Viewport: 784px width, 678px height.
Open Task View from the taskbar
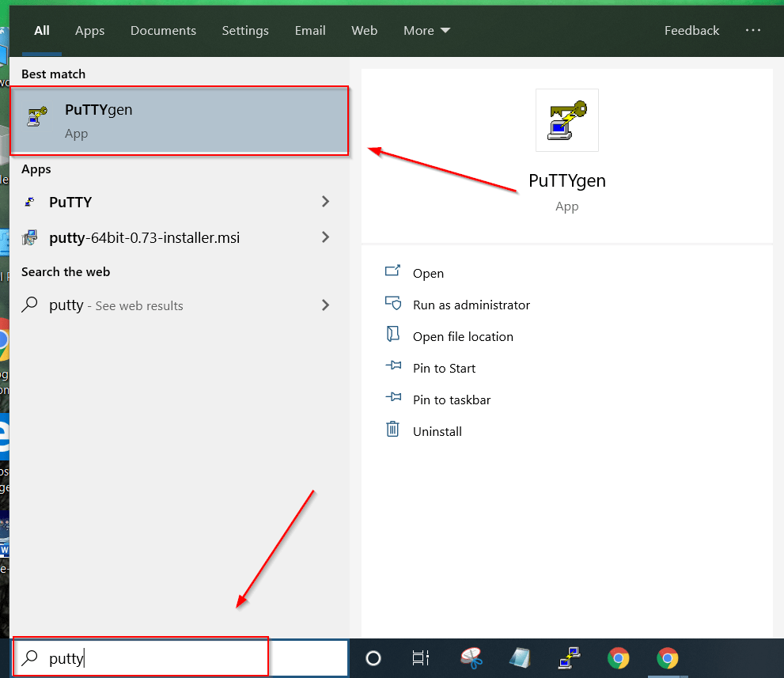pos(421,658)
